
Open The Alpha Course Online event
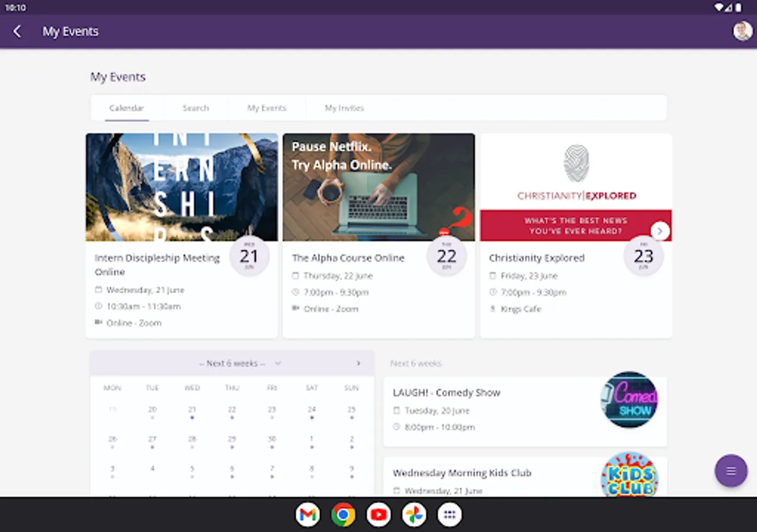pyautogui.click(x=348, y=258)
